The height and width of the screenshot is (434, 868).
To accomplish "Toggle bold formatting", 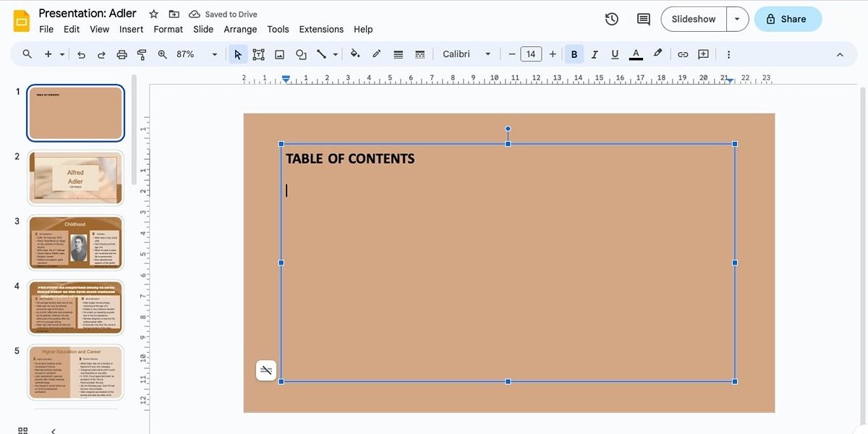I will point(574,54).
